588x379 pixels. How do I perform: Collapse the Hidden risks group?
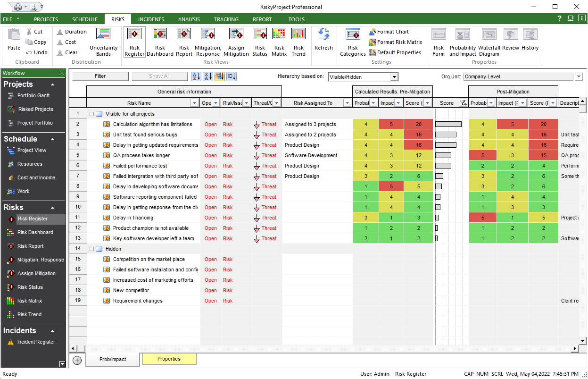(91, 249)
